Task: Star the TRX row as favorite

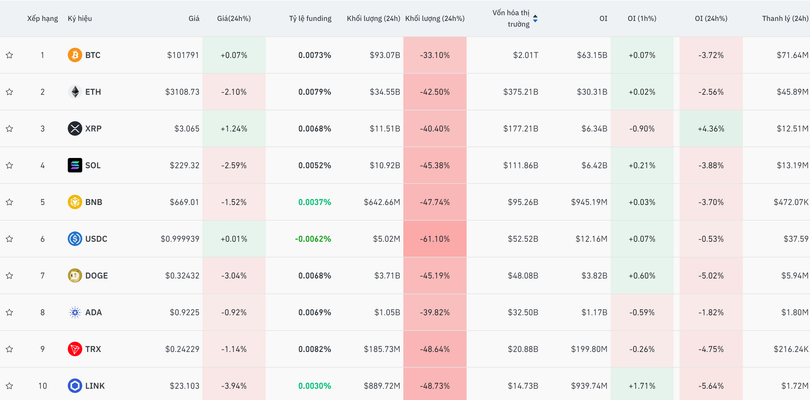Action: point(9,349)
